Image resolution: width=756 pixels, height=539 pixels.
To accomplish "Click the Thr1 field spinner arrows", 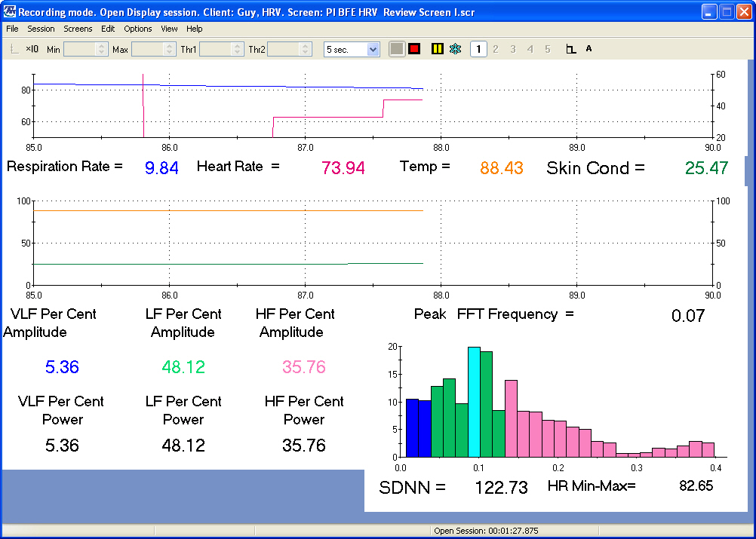I will (238, 49).
